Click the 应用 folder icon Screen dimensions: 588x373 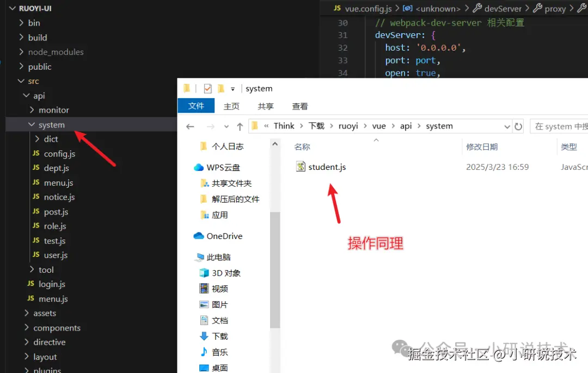point(204,215)
